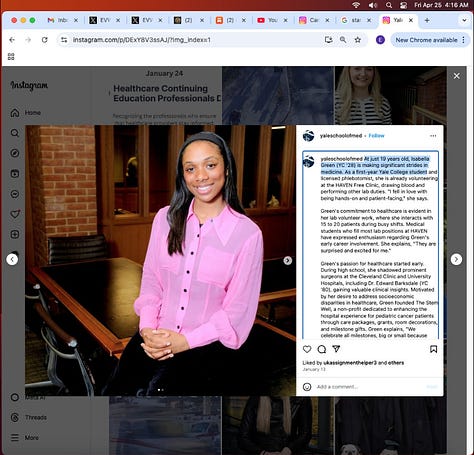The width and height of the screenshot is (474, 455).
Task: Open the Chrome apps grid icon
Action: [11, 56]
